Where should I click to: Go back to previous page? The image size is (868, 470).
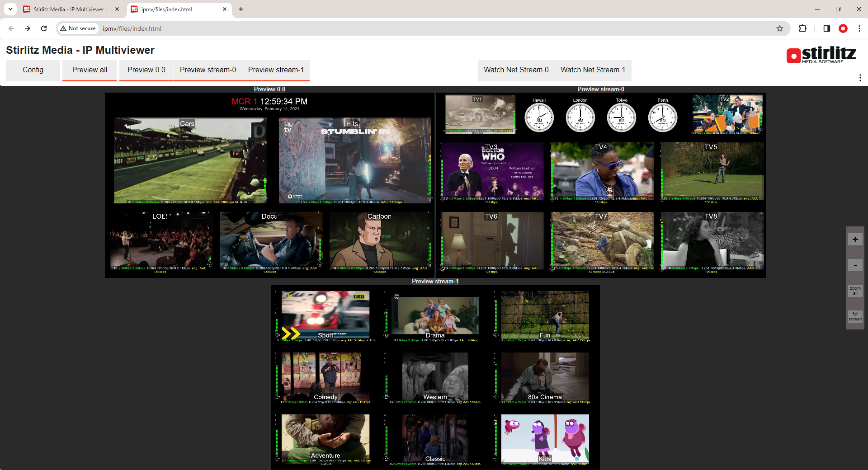pos(11,28)
